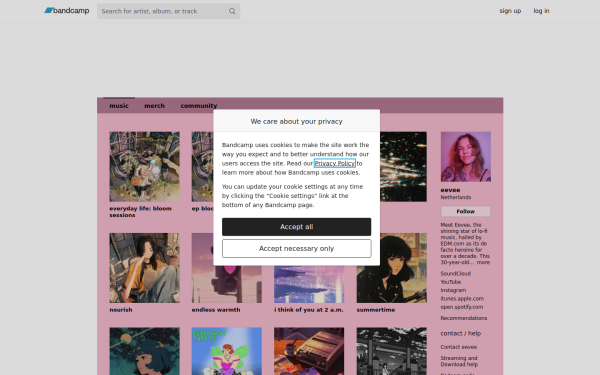Open the city lights album cover at top right

pos(403,167)
